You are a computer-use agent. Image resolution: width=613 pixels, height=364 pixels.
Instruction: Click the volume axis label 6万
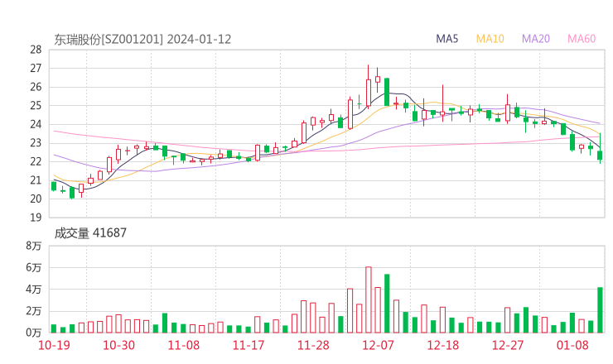34,268
